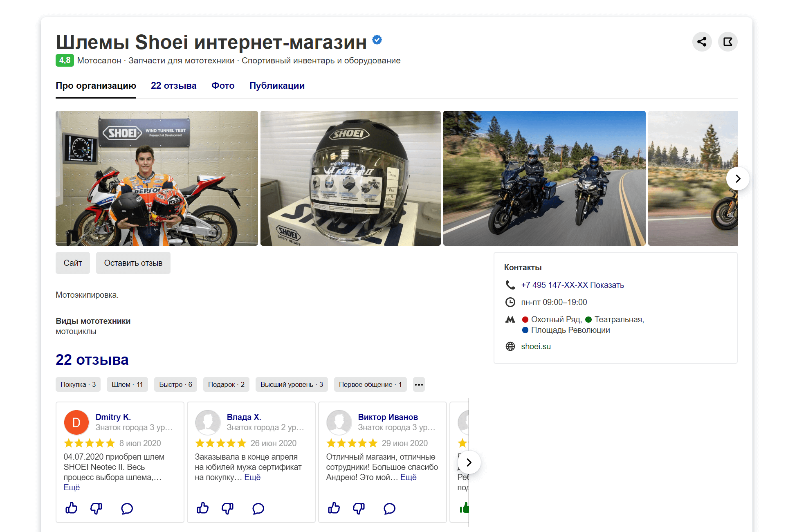This screenshot has width=797, height=532.
Task: Filter reviews by Шлем tag
Action: point(127,384)
